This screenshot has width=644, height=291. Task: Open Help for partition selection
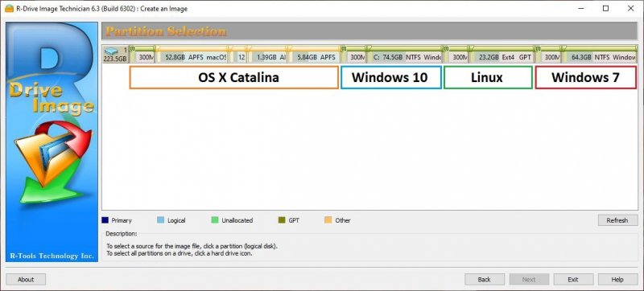[x=617, y=280]
